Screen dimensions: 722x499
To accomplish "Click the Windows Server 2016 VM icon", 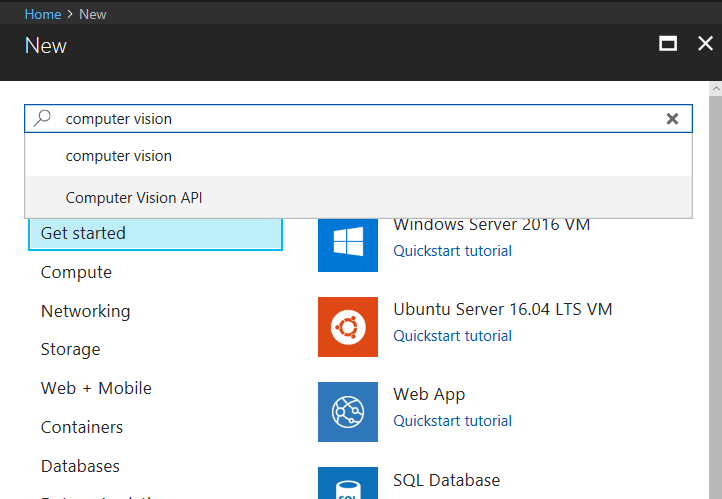I will (348, 245).
